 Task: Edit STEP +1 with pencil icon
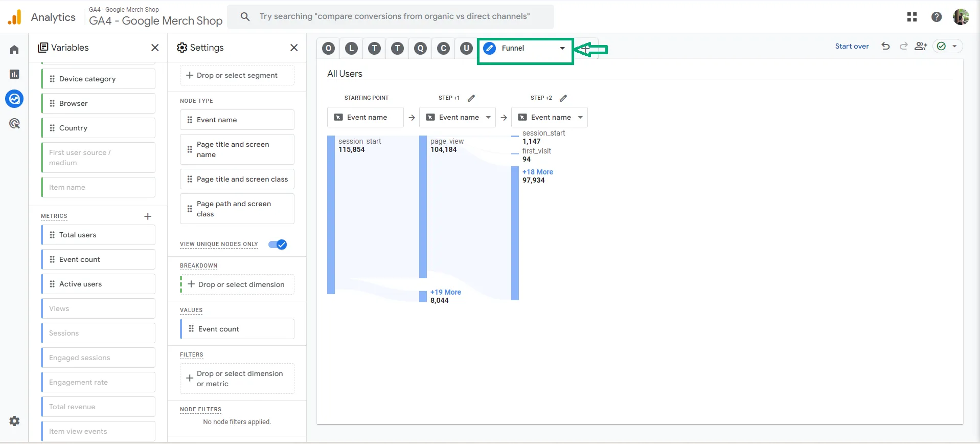(x=471, y=98)
